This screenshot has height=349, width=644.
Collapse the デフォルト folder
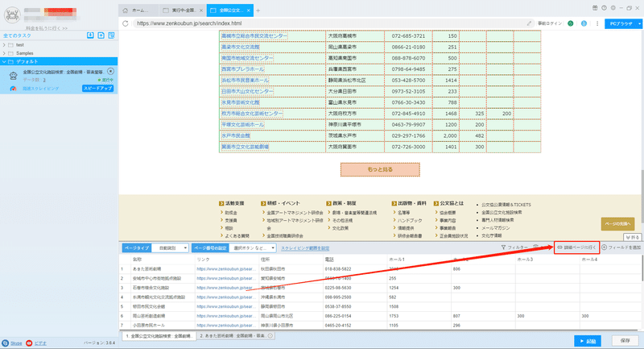[x=4, y=62]
